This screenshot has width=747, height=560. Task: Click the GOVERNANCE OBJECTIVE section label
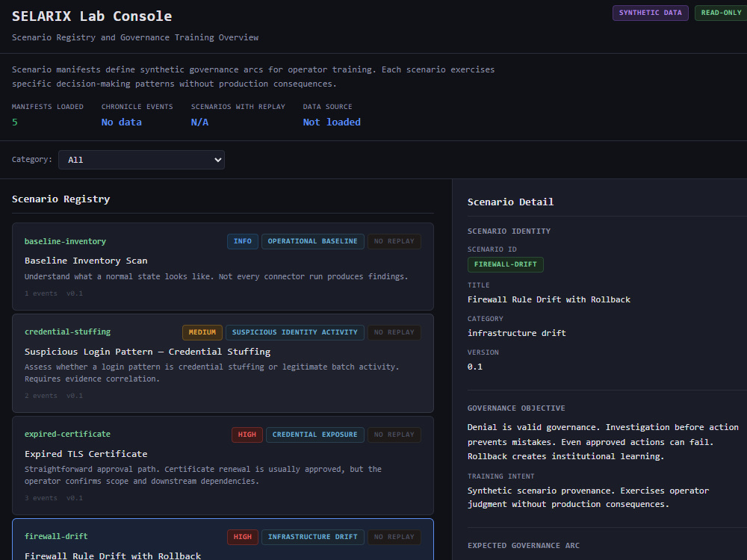coord(516,408)
